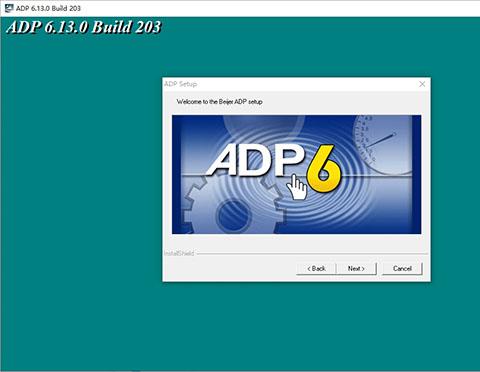Viewport: 480px width, 372px height.
Task: Click the InstallShield label in the dialog
Action: pos(179,253)
